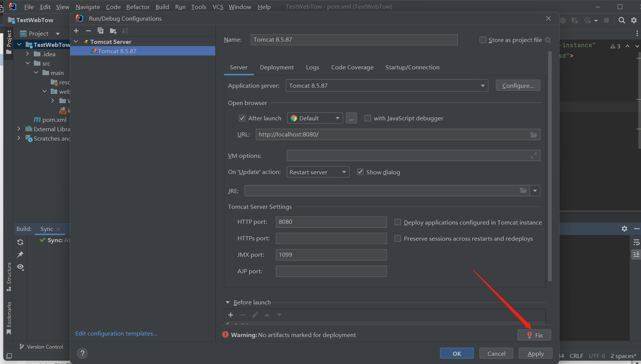The height and width of the screenshot is (364, 641).
Task: Add a new run configuration
Action: (x=76, y=31)
